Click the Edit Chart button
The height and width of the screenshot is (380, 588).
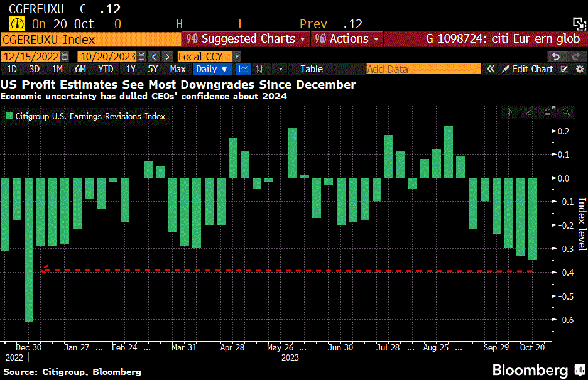pos(528,69)
